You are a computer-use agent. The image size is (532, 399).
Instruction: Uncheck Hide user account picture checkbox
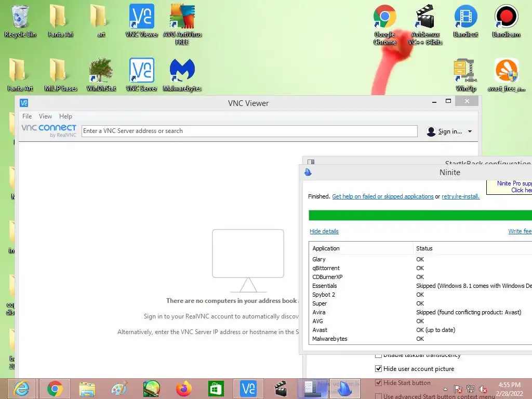pyautogui.click(x=378, y=368)
